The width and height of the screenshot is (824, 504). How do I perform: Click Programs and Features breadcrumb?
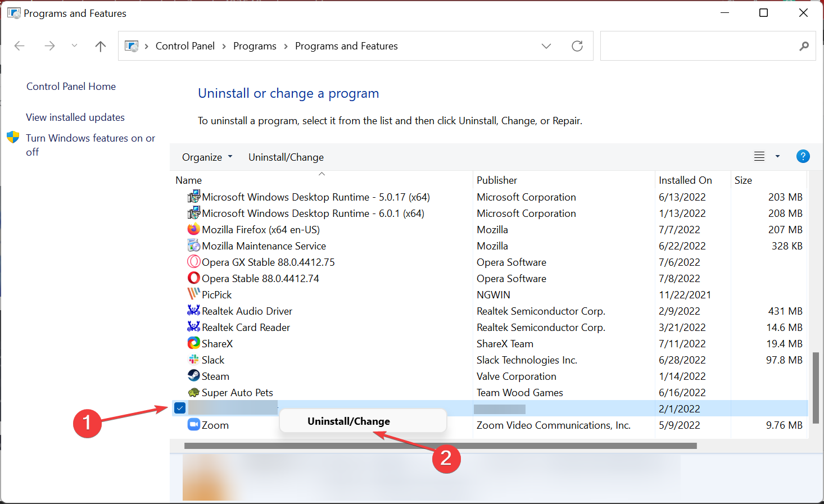point(346,46)
